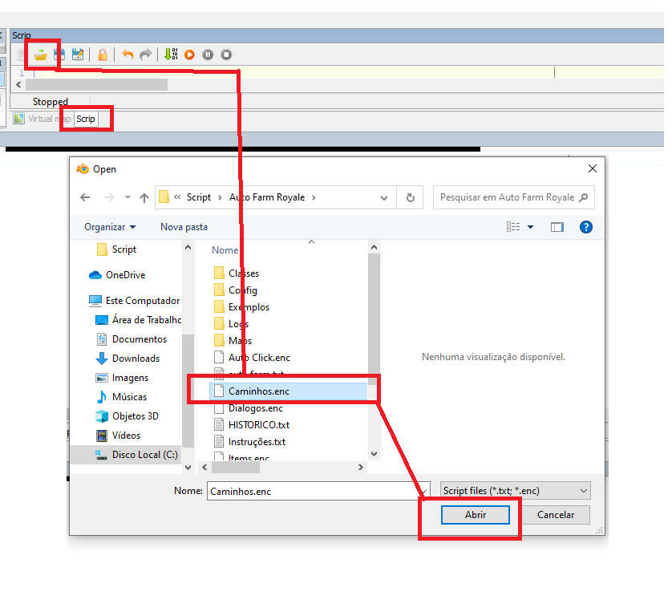This screenshot has height=616, width=672.
Task: Run the script with orange play button
Action: (x=189, y=55)
